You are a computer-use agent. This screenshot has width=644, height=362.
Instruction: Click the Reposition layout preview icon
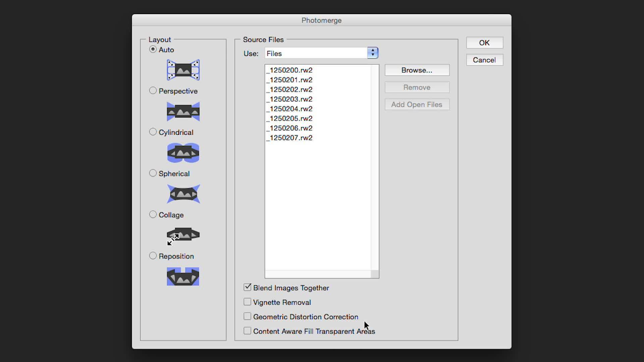coord(183,277)
